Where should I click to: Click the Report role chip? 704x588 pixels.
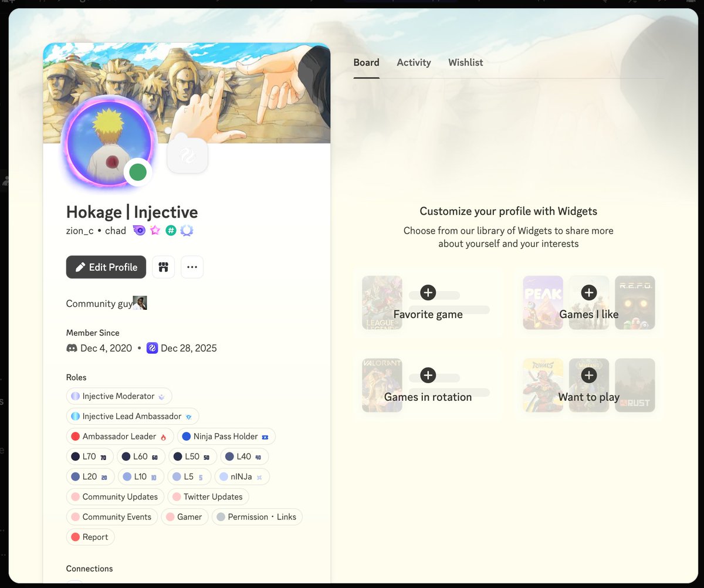pyautogui.click(x=90, y=537)
